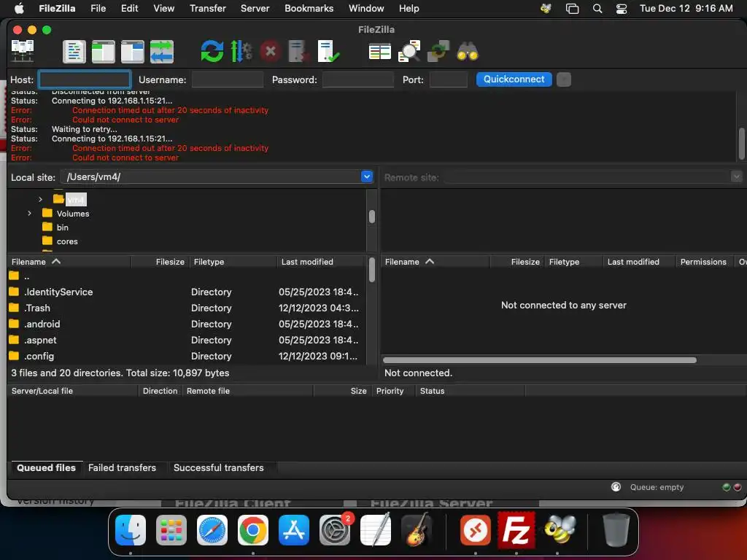Select the Queued files tab
Viewport: 747px width, 560px height.
coord(46,467)
